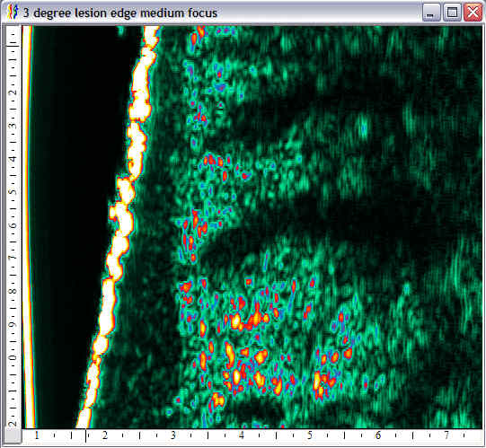Click the gray ruler corner box at bottom-left
The width and height of the screenshot is (486, 448).
(13, 436)
